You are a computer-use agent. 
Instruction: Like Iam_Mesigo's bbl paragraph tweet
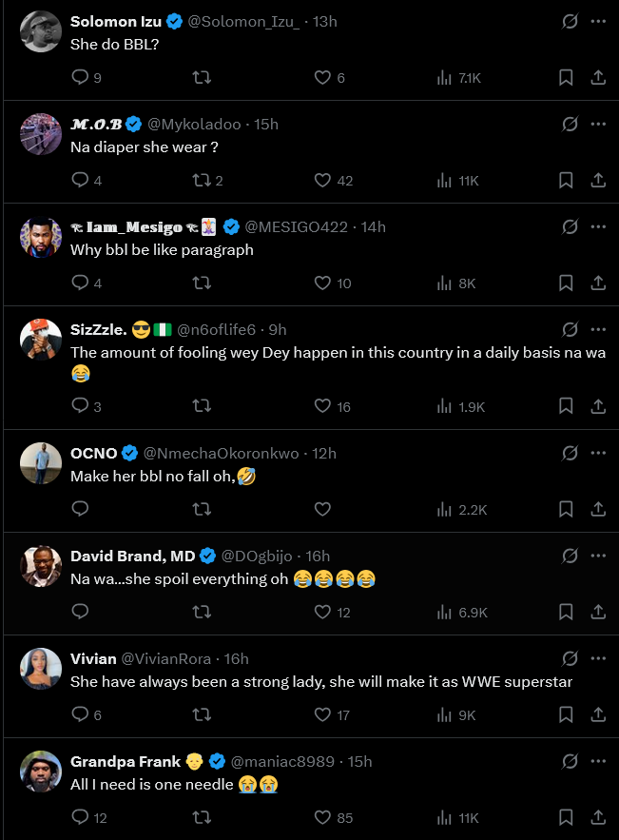322,283
